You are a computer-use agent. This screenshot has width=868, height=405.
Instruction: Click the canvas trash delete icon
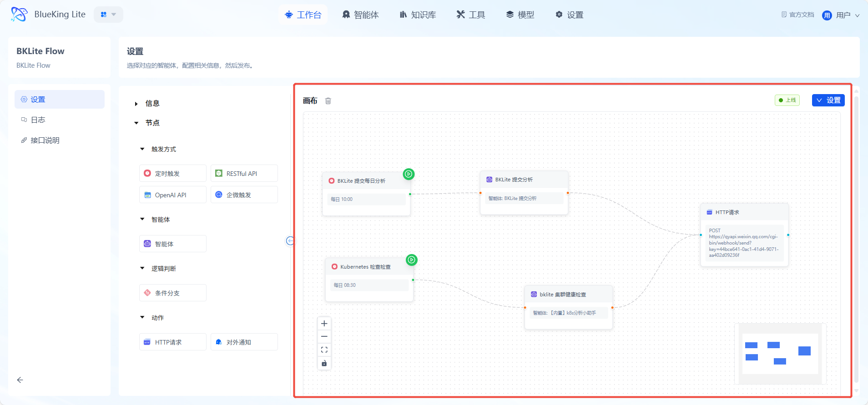click(328, 101)
